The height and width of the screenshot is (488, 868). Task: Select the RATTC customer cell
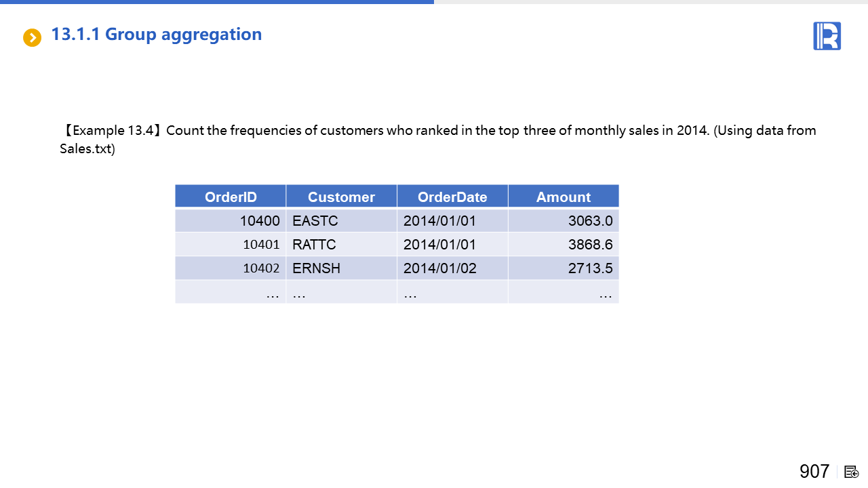point(341,245)
